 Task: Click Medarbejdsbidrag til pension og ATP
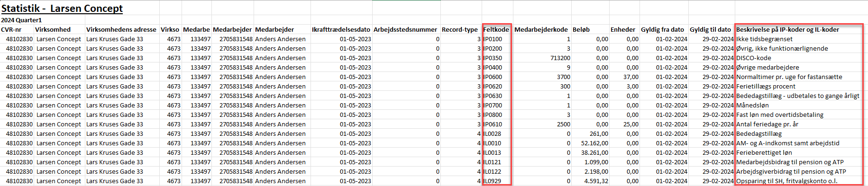[x=790, y=162]
